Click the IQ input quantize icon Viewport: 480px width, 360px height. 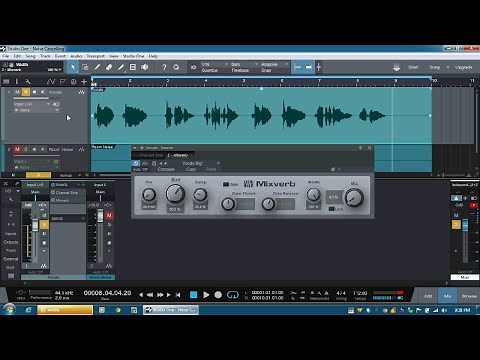[x=193, y=67]
